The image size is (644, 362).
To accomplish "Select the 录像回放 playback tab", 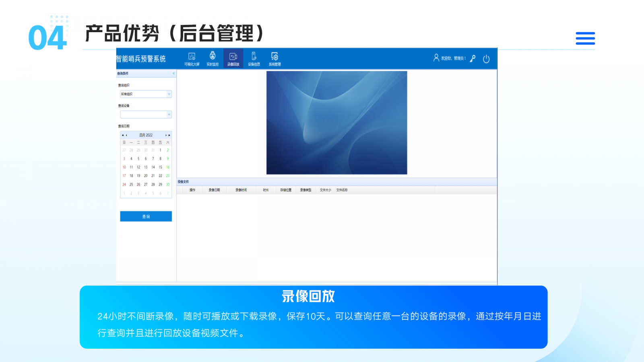I will (x=233, y=59).
